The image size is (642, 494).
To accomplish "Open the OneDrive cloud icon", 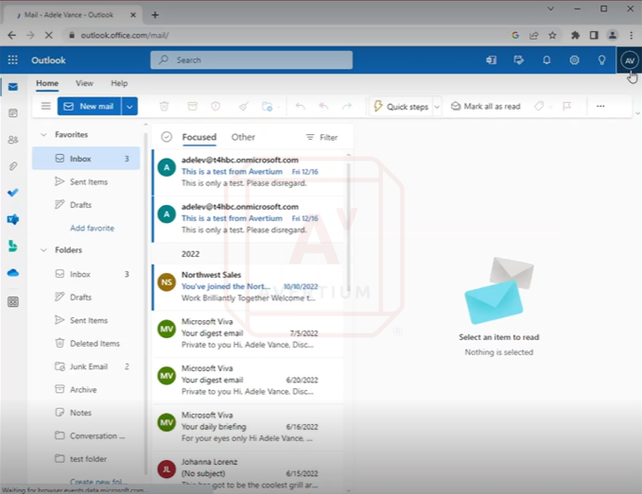I will [13, 272].
